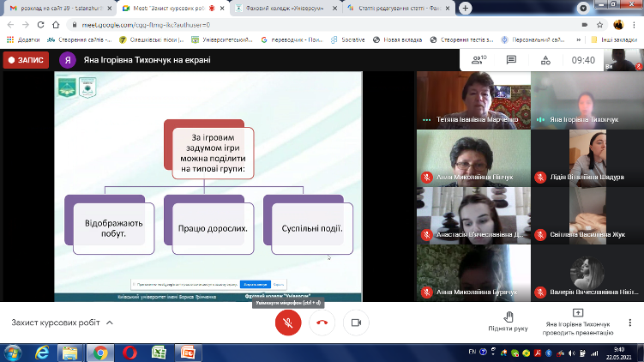Select Валерія Вячеславівна Нікітіна video tile
This screenshot has height=362, width=644.
[587, 273]
